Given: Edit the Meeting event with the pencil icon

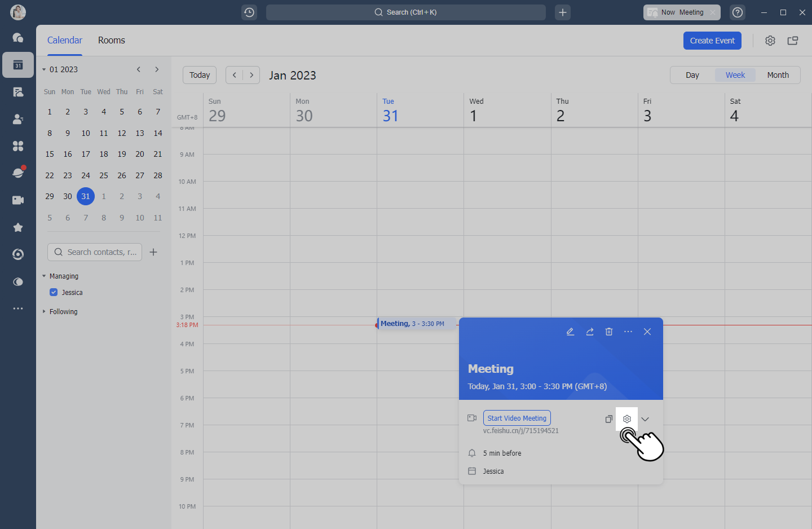Looking at the screenshot, I should [570, 332].
